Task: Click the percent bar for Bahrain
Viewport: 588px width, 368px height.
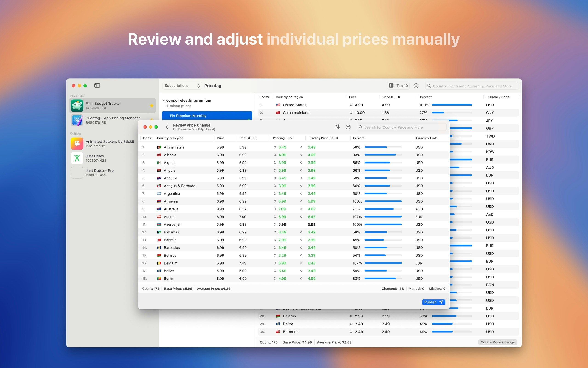Action: pos(383,240)
